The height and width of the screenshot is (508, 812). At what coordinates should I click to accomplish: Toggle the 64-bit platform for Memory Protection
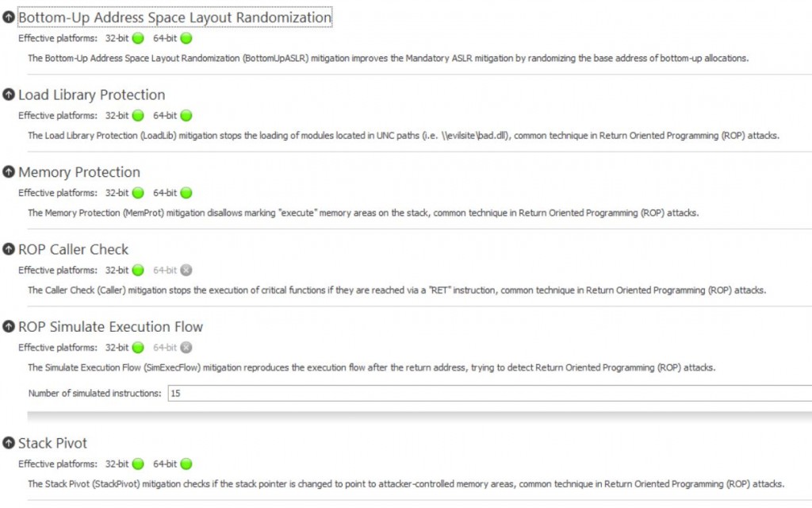[x=185, y=192]
